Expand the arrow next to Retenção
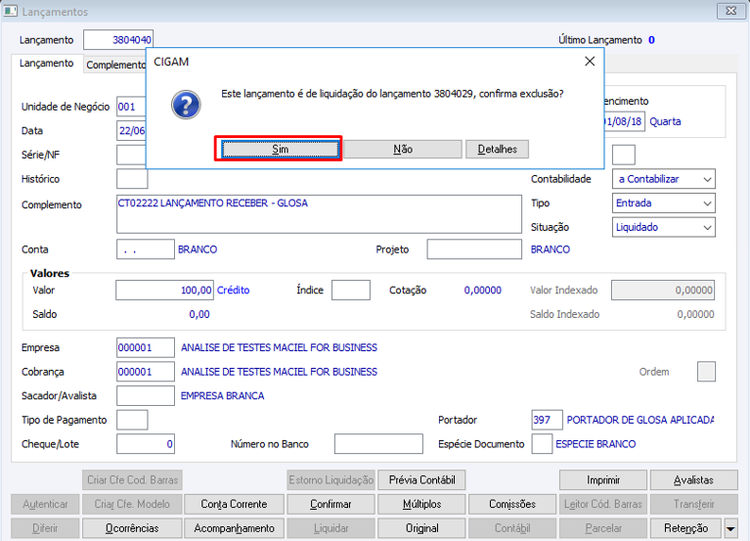Screen dimensions: 750x541 (730, 529)
